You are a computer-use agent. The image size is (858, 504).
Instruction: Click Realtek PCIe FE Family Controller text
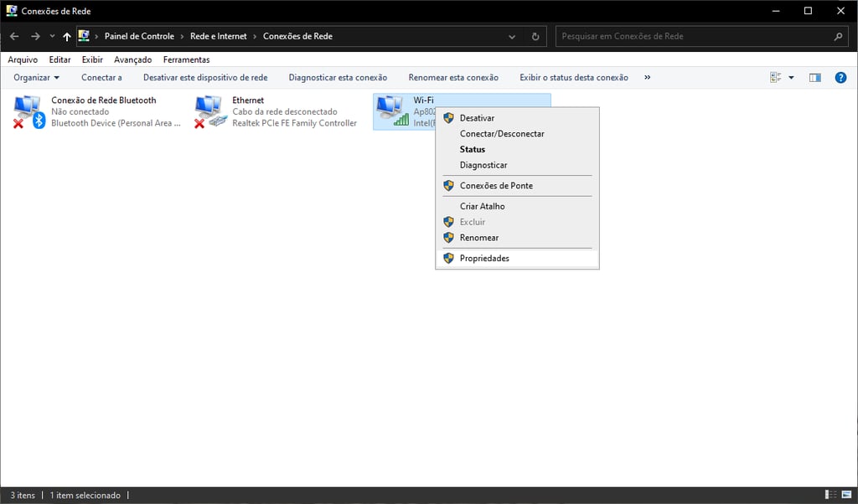[294, 123]
